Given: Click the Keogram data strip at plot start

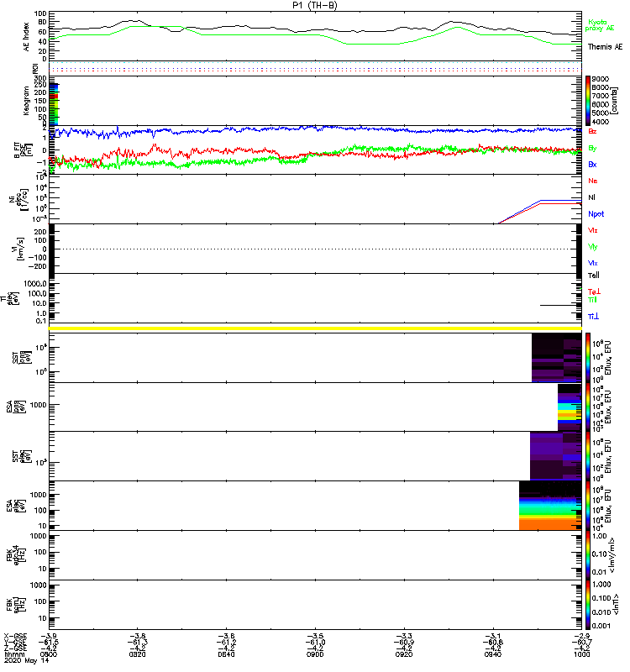Looking at the screenshot, I should tap(54, 104).
